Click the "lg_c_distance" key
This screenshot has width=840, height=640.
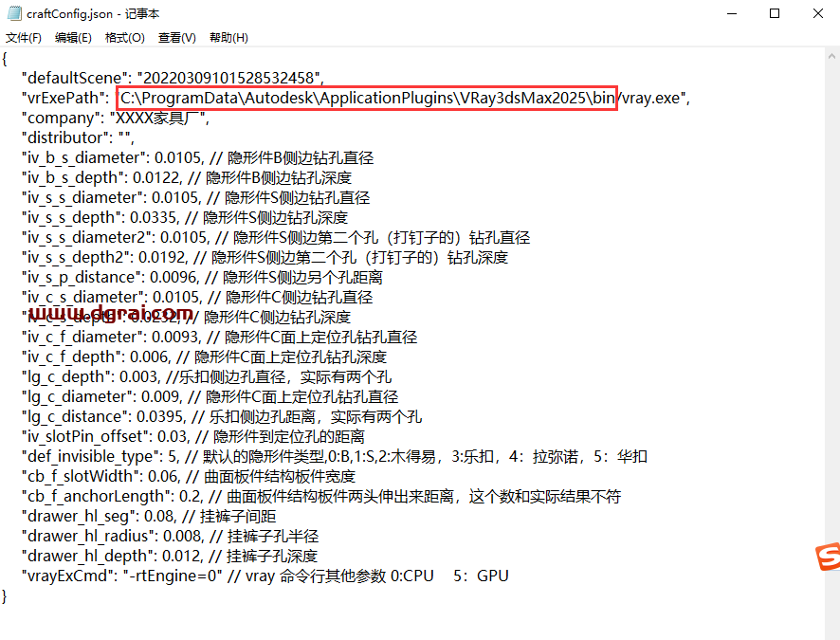77,416
